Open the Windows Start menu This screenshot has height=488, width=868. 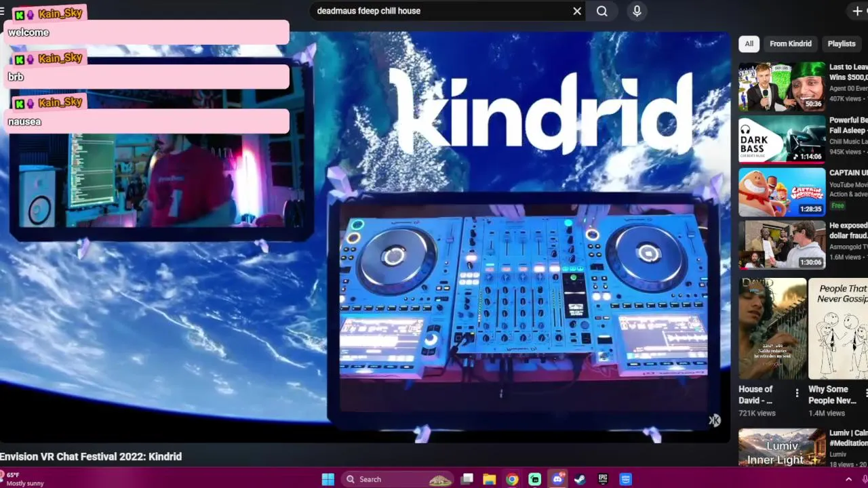coord(328,479)
